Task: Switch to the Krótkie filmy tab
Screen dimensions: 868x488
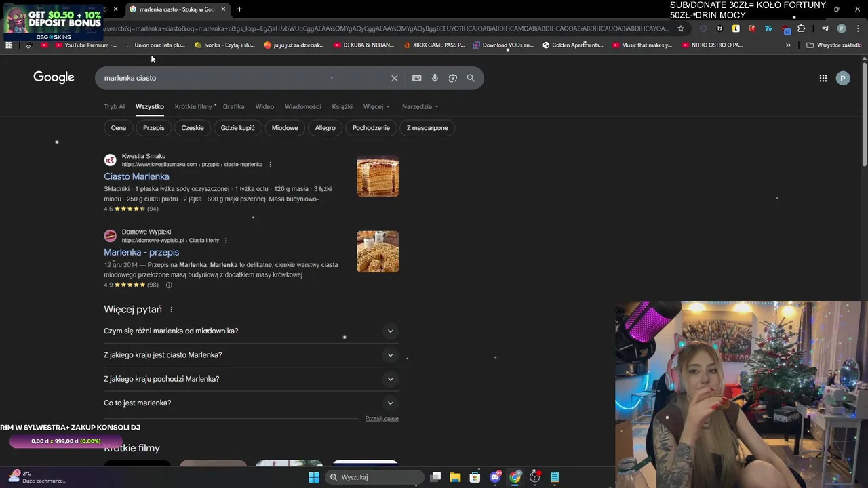Action: (x=193, y=106)
